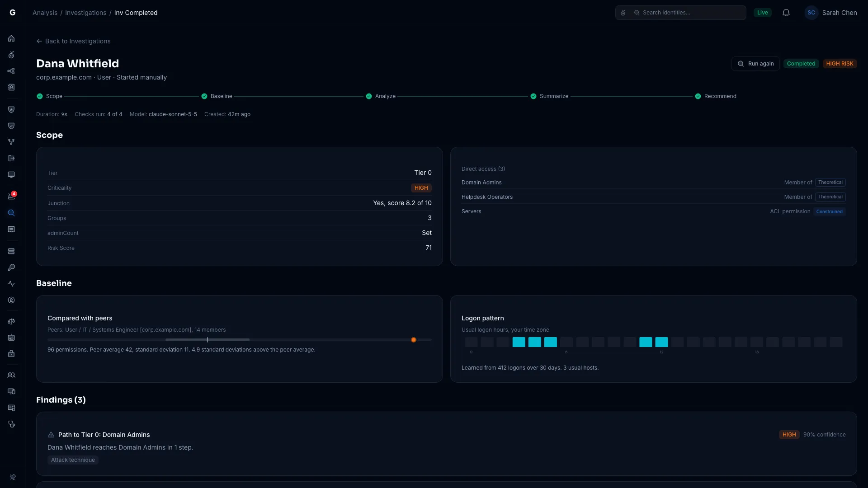Click the orange marker on peer comparison bar
This screenshot has height=488, width=868.
(x=414, y=340)
